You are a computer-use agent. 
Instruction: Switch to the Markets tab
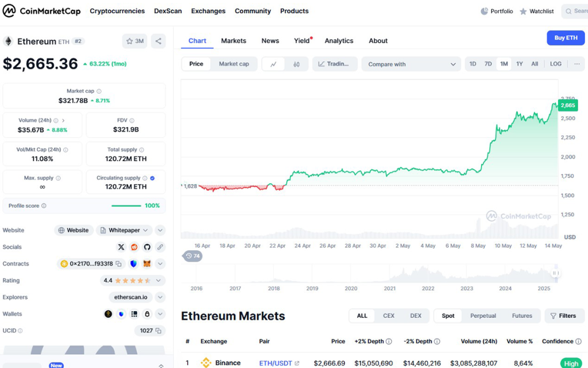coord(234,41)
